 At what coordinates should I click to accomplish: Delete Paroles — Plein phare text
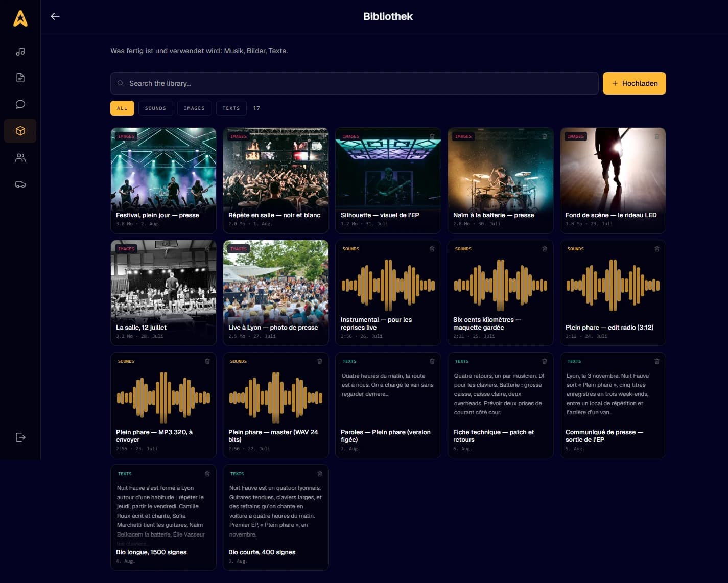432,361
